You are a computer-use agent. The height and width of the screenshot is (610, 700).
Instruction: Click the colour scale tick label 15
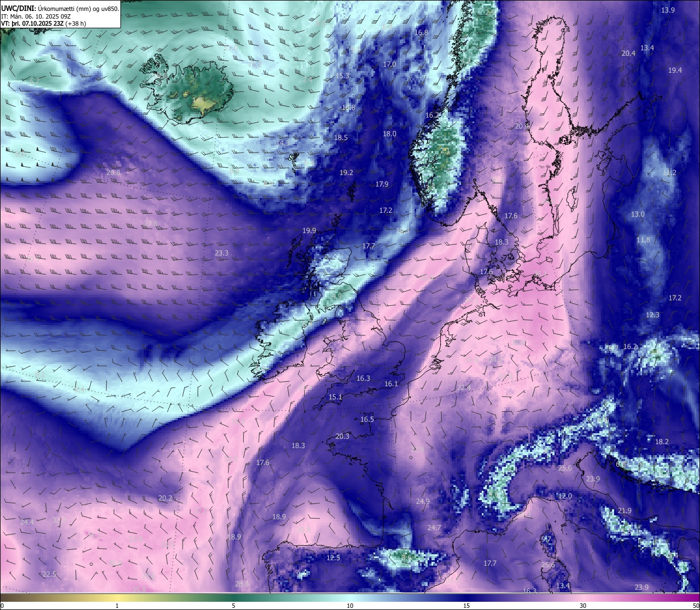coord(466,606)
